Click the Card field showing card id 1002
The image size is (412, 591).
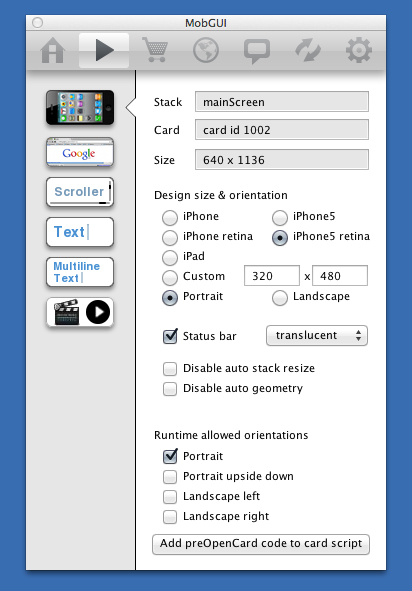click(282, 130)
